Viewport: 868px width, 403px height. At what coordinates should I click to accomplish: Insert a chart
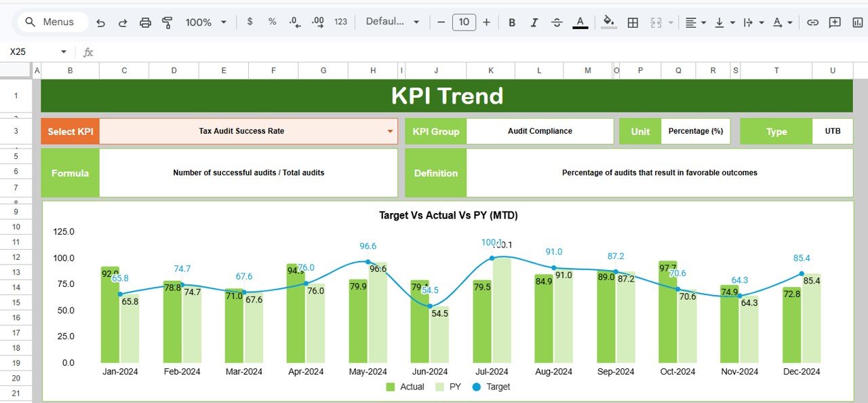pyautogui.click(x=857, y=22)
